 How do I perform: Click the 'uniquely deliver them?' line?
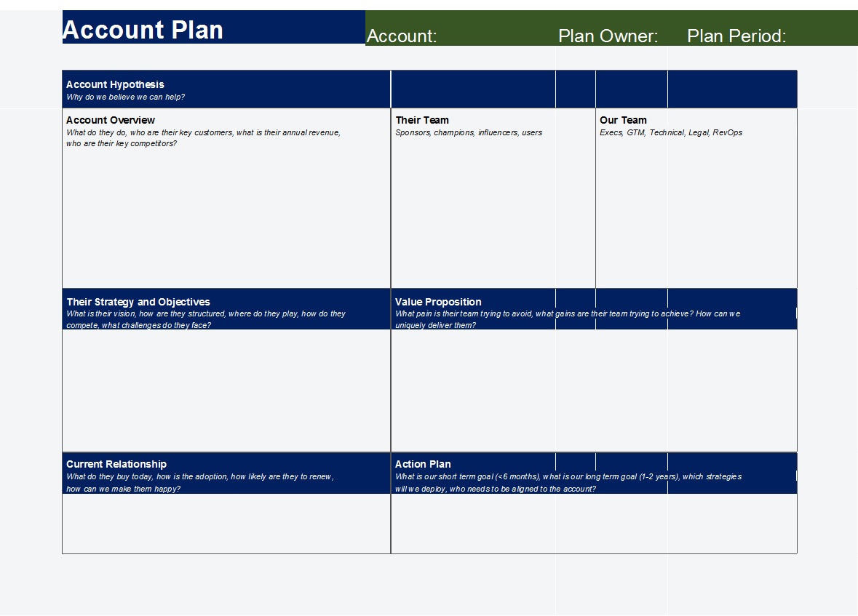point(436,325)
